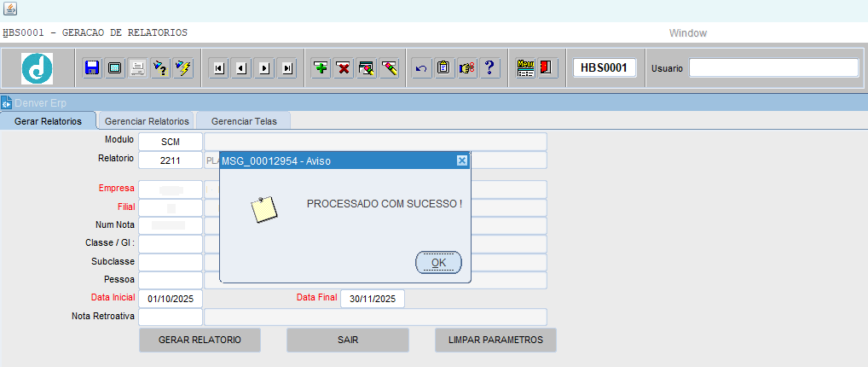Click the Print icon in toolbar
The width and height of the screenshot is (868, 367).
(136, 68)
